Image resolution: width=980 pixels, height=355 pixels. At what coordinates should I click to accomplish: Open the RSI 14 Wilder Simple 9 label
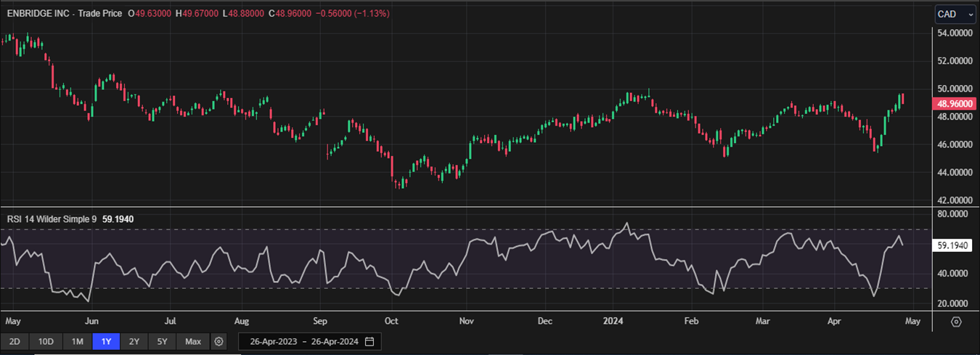(x=52, y=218)
